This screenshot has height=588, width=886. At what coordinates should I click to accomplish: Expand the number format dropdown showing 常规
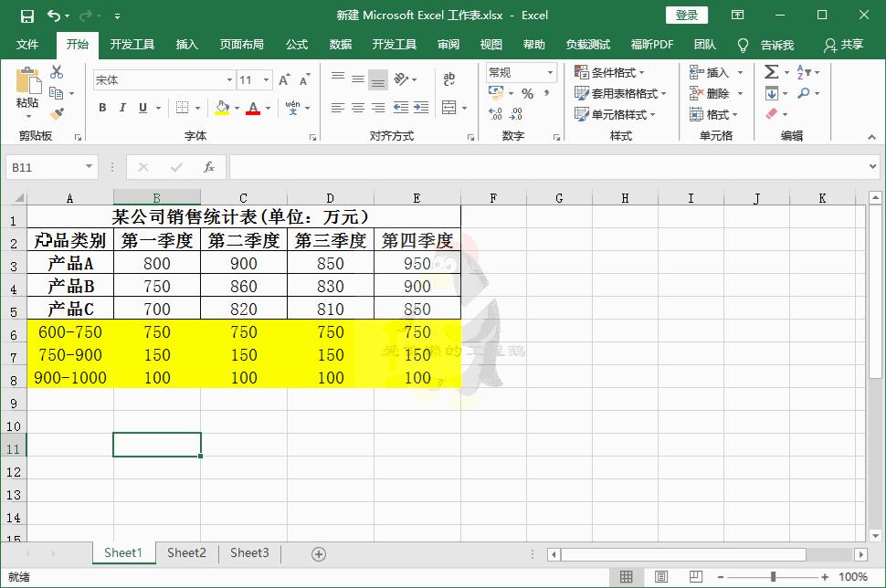pyautogui.click(x=549, y=72)
